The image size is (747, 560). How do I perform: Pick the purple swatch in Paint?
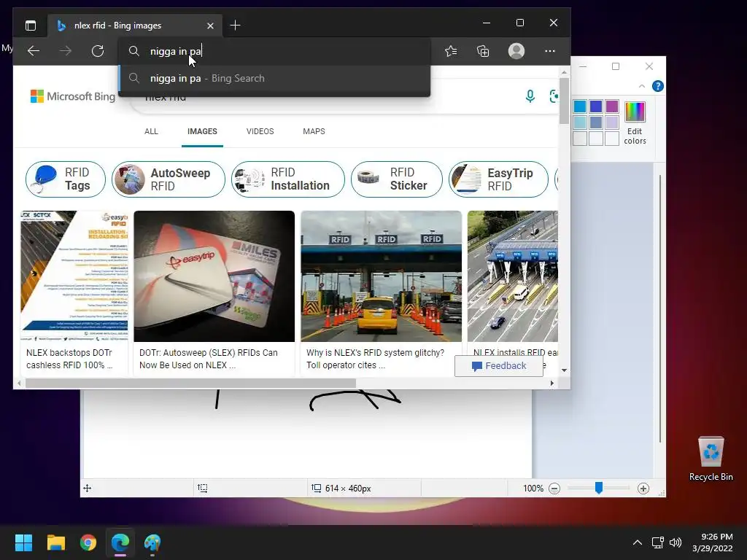[612, 106]
